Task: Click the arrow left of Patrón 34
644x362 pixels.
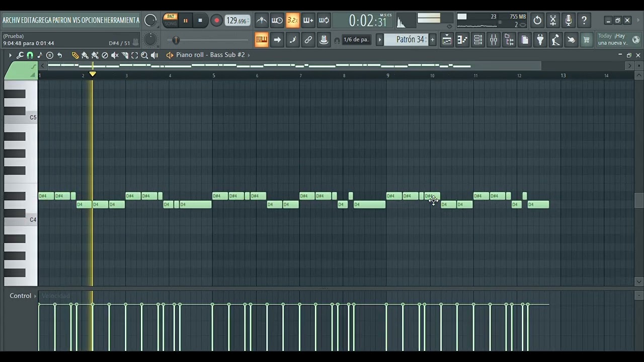Action: tap(380, 40)
